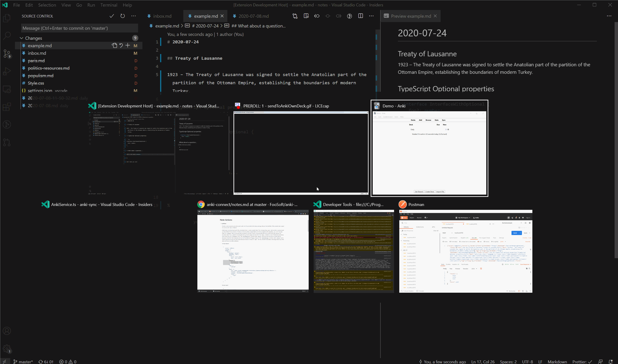Commit changes with the checkmark icon
618x364 pixels.
[x=112, y=16]
